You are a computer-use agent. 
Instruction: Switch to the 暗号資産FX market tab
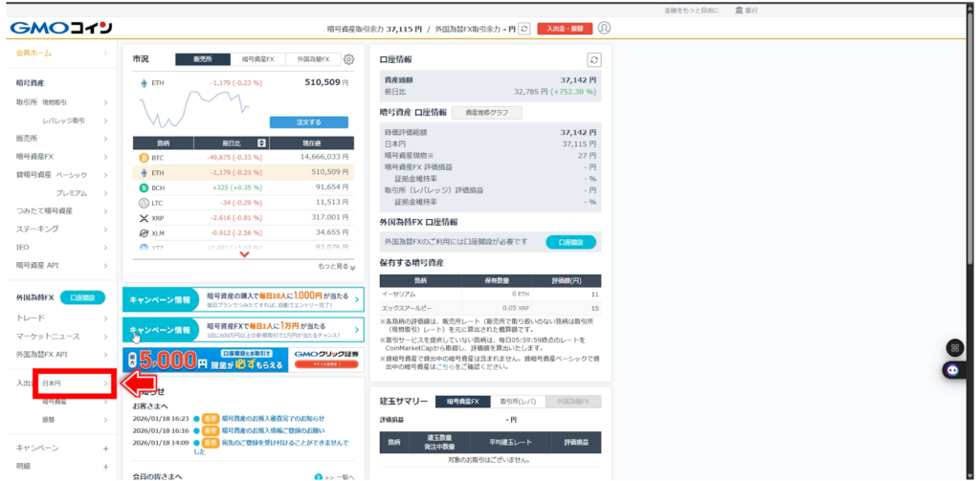(257, 59)
